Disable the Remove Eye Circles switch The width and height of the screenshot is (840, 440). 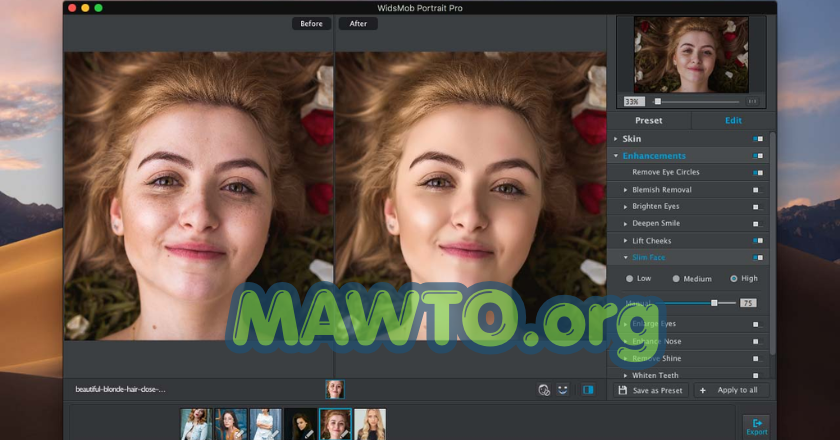[758, 173]
